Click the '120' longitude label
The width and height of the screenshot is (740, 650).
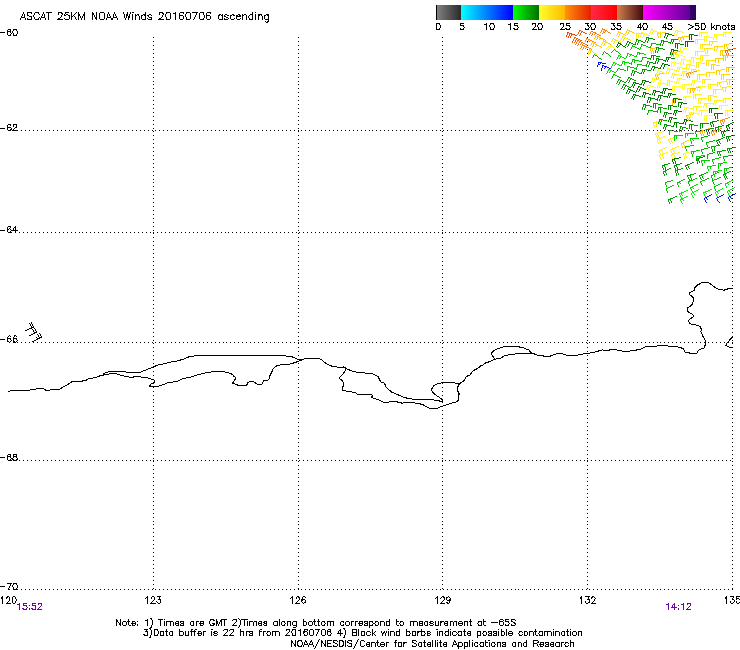coord(8,600)
